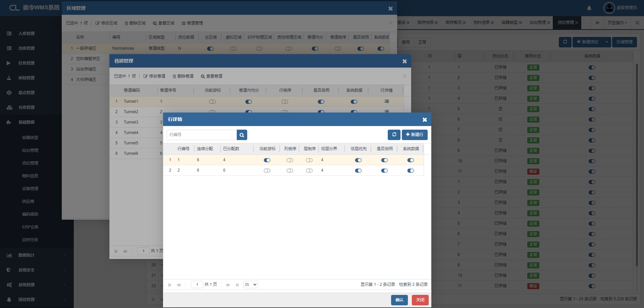
Task: Open 行详情 list icon for Tunnel1
Action: 387,101
